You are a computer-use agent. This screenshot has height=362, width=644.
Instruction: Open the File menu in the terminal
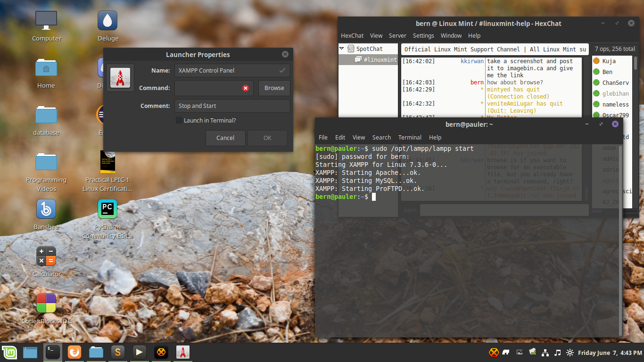pos(323,137)
